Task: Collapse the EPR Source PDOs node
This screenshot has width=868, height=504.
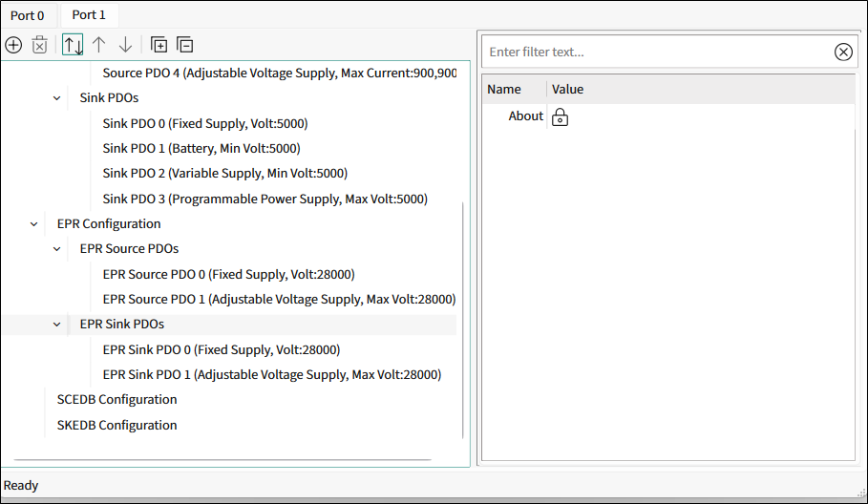Action: point(56,249)
